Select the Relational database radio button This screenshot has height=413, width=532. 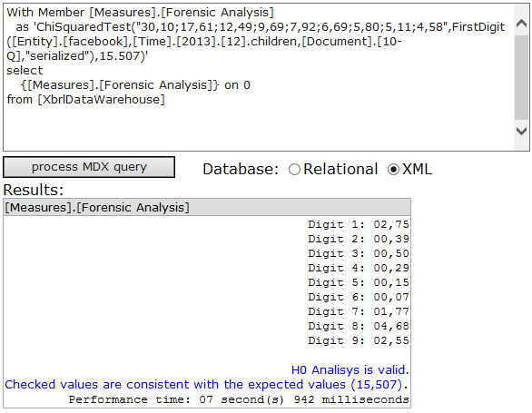[x=294, y=170]
